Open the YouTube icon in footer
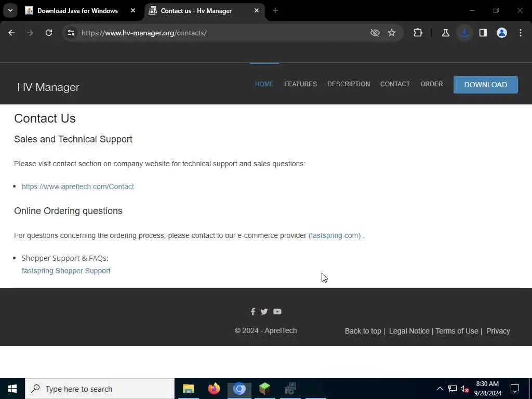This screenshot has height=399, width=532. [x=277, y=312]
